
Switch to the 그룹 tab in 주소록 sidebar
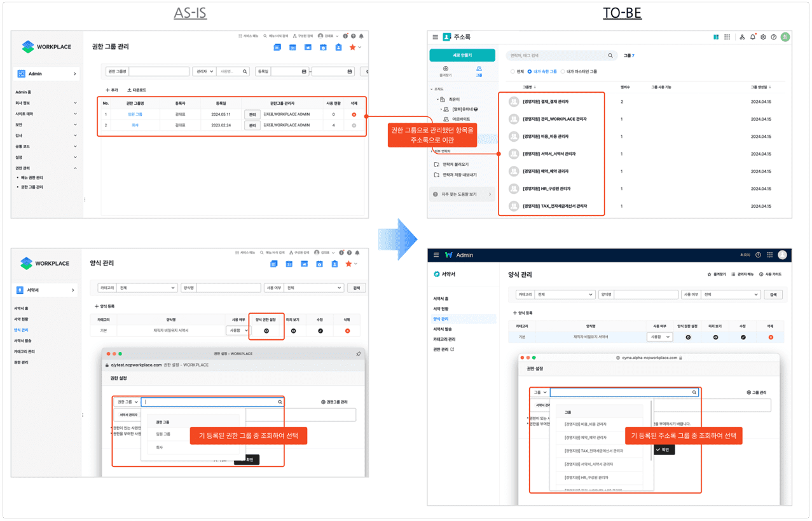[x=479, y=71]
